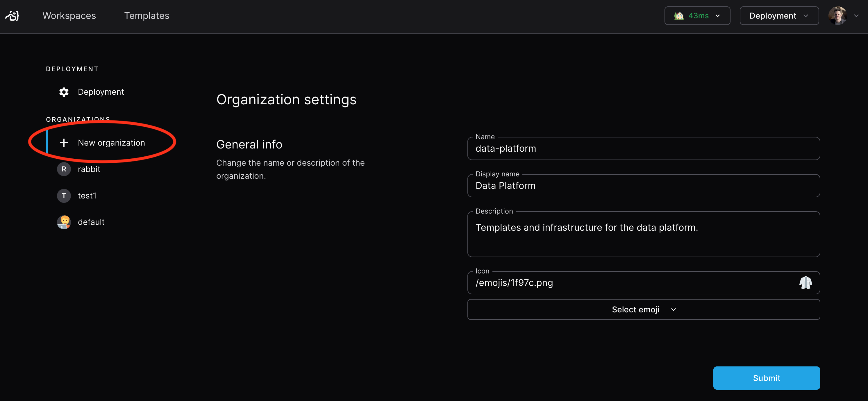Expand the user menu chevron
Screen dimensions: 868x401
point(856,16)
